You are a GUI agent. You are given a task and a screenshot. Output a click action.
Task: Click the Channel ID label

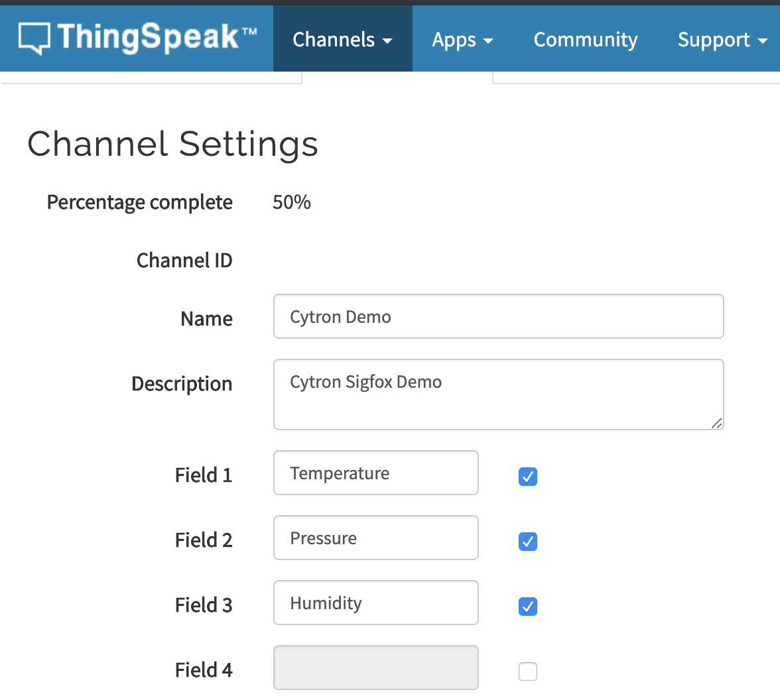184,261
